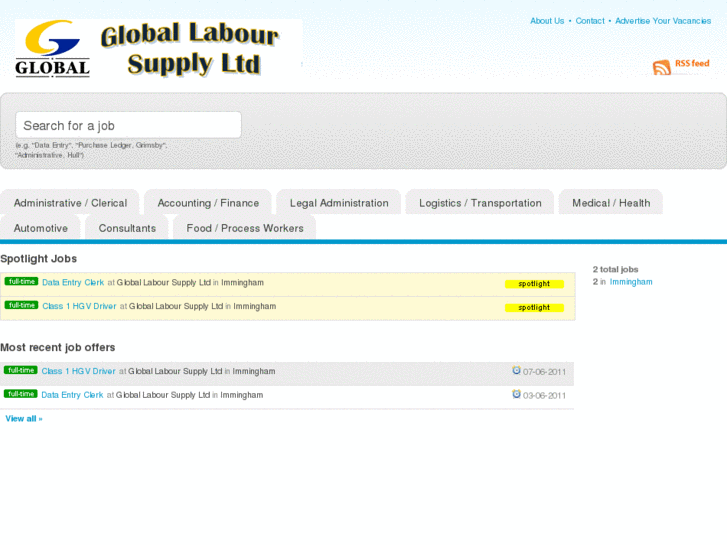Open the Immingham location link in sidebar
This screenshot has height=545, width=727.
[631, 282]
